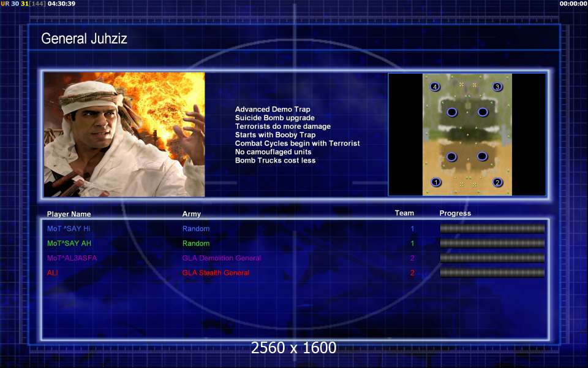Click the 'GLA Stealth General' army entry
This screenshot has width=588, height=368.
coord(216,272)
